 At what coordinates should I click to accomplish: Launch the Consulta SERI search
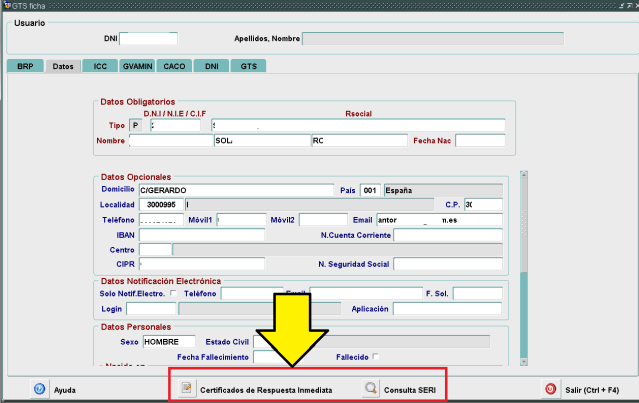click(x=399, y=389)
